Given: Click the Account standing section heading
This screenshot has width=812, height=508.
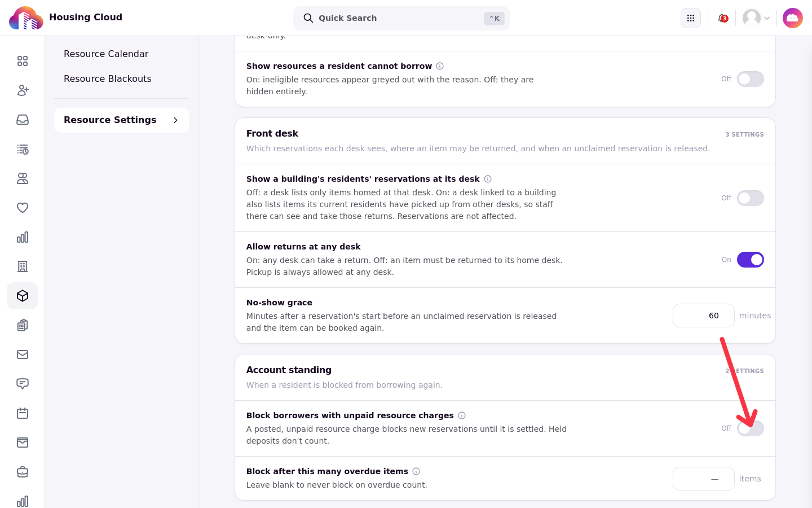Looking at the screenshot, I should [x=289, y=370].
